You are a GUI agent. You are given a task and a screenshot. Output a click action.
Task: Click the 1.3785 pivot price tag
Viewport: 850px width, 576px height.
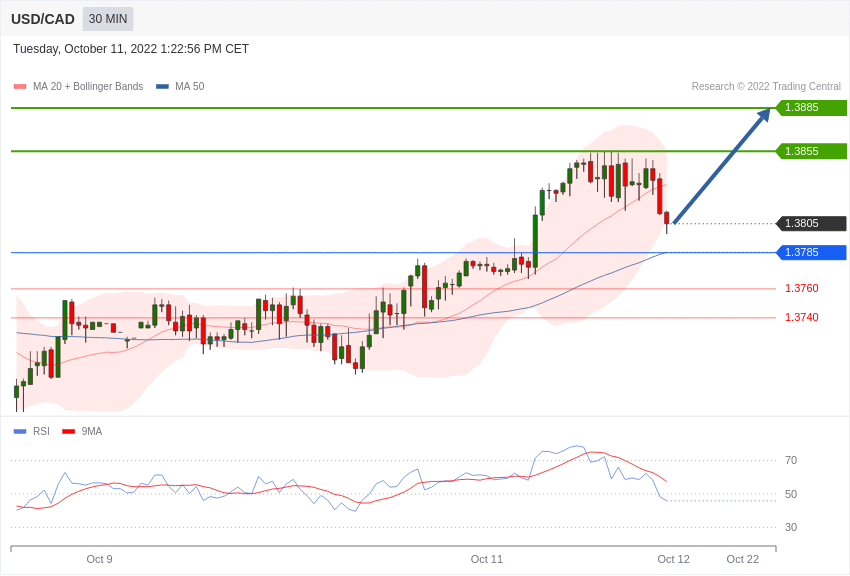(811, 252)
